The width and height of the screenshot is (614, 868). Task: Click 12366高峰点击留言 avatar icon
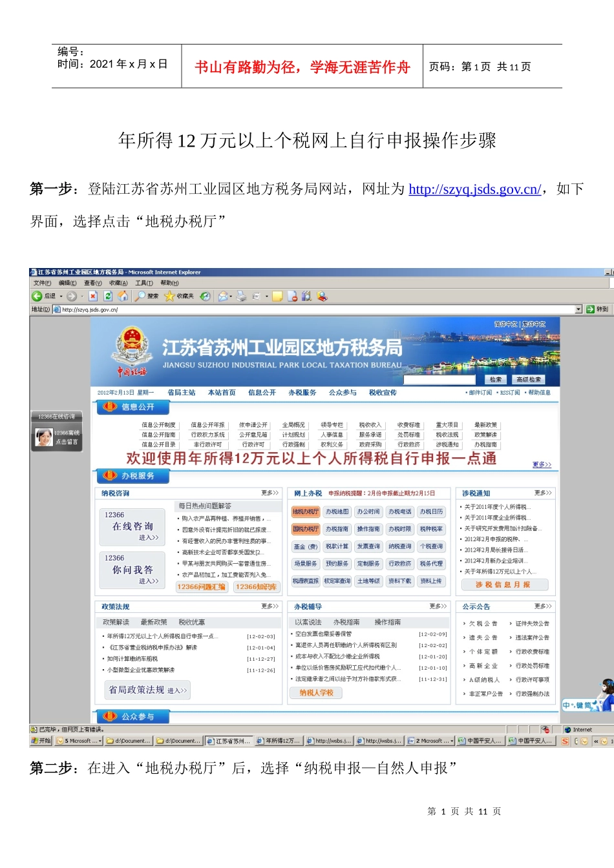click(44, 437)
